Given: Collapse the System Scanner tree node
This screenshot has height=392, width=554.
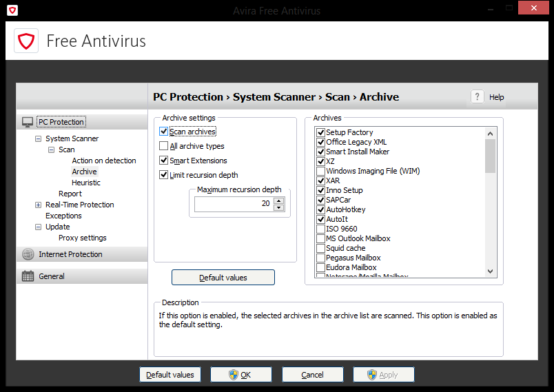Looking at the screenshot, I should [x=38, y=138].
